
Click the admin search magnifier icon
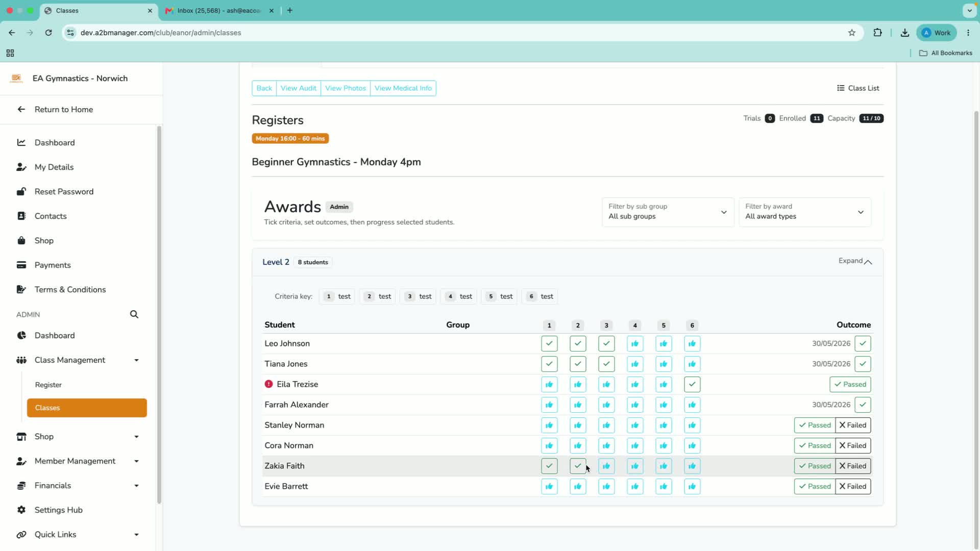coord(134,314)
